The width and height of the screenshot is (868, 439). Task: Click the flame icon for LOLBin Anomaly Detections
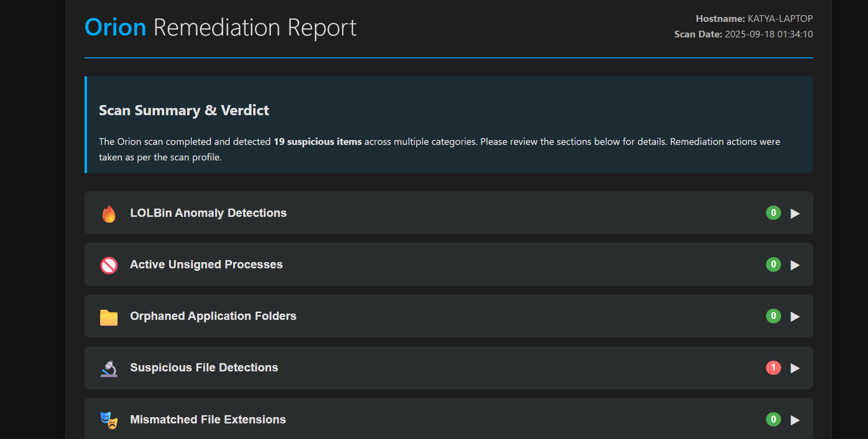(109, 213)
